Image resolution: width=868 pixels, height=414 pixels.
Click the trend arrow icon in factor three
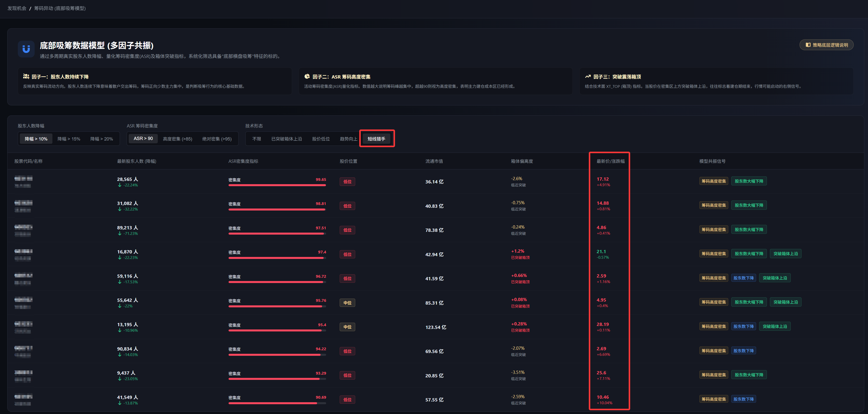(x=588, y=77)
